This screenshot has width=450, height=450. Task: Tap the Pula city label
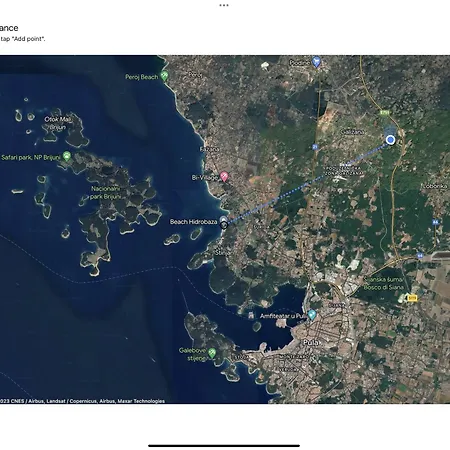311,342
